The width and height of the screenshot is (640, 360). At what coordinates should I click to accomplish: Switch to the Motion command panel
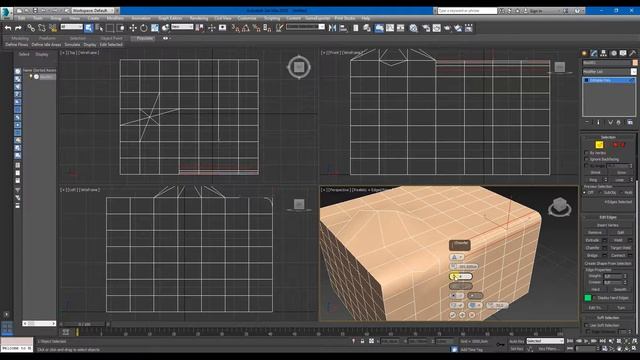tap(613, 53)
